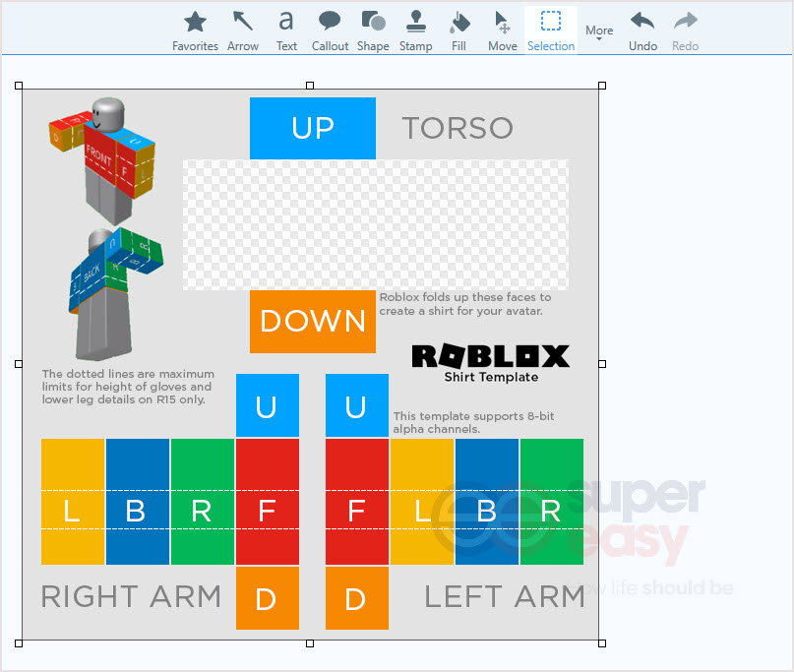
Task: Grab the top-left selection handle
Action: tap(19, 86)
